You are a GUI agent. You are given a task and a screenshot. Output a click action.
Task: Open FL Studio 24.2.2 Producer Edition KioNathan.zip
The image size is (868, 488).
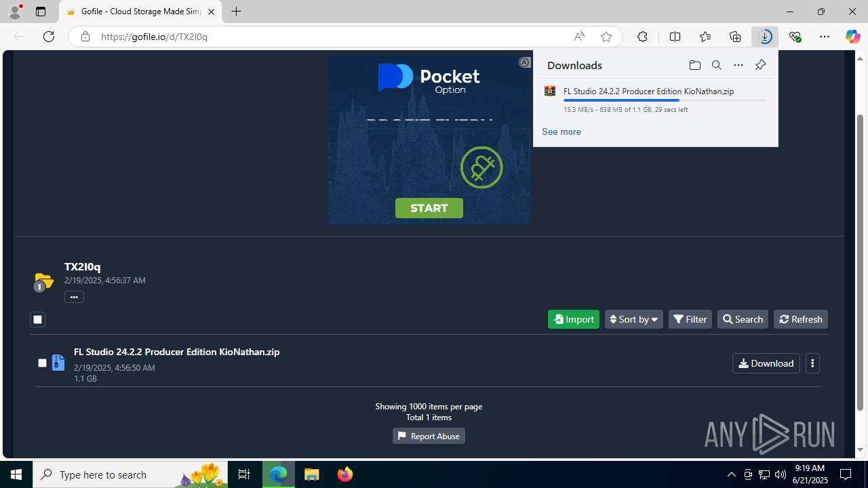[x=176, y=352]
